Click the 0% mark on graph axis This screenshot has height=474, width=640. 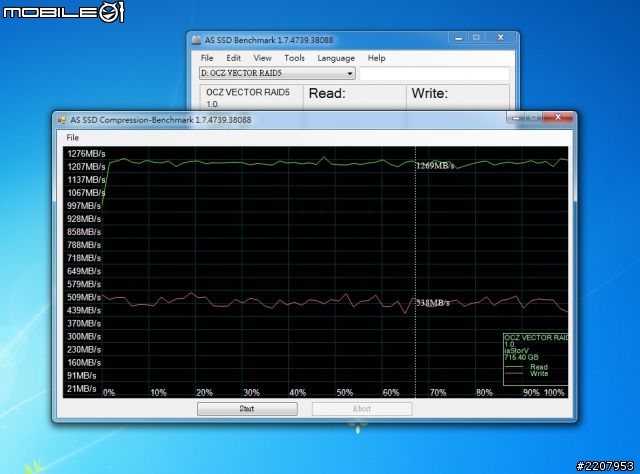[x=109, y=393]
